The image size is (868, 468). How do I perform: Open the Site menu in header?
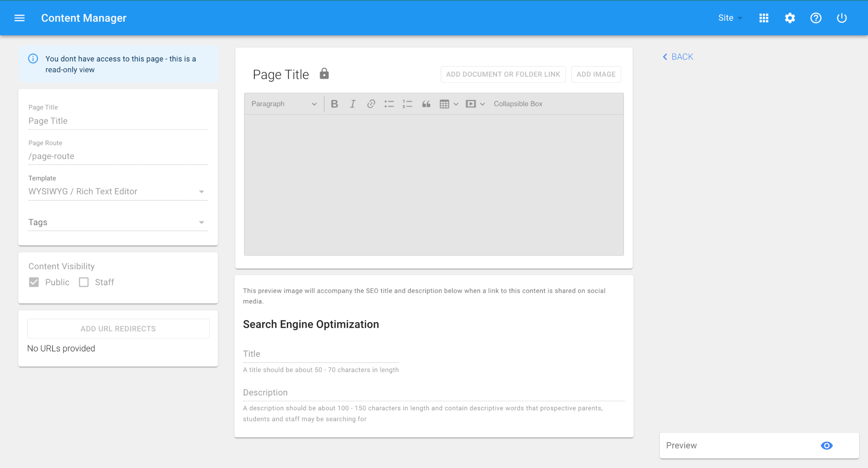[x=730, y=18]
